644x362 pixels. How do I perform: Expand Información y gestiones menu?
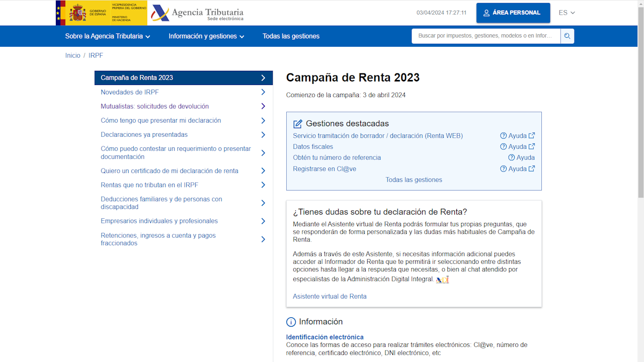[x=205, y=36]
